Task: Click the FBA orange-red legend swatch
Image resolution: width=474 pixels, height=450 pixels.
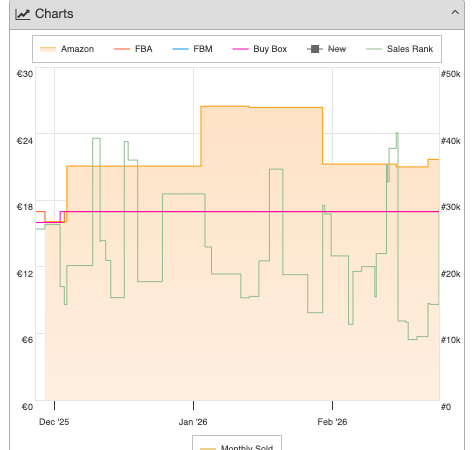Action: [x=122, y=49]
